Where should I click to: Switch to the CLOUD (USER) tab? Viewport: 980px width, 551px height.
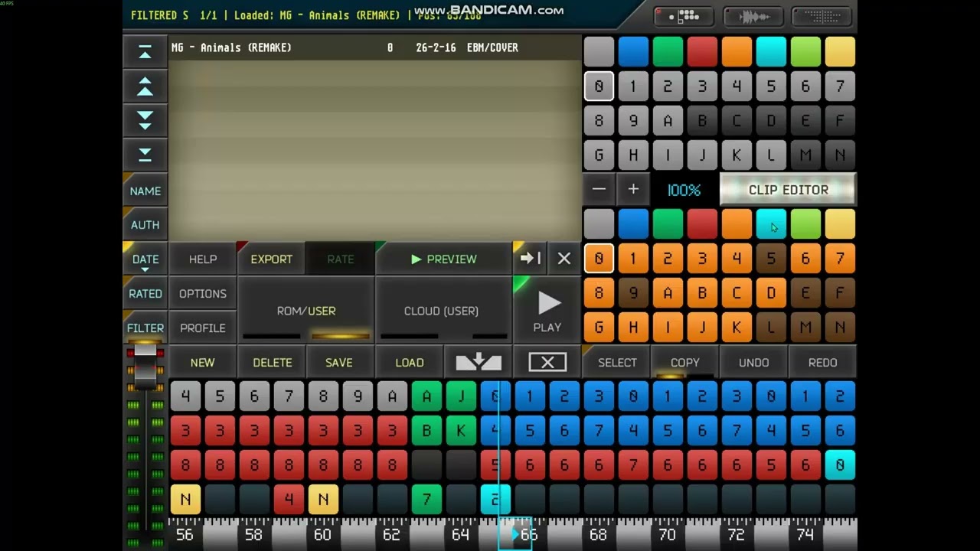[x=442, y=310]
